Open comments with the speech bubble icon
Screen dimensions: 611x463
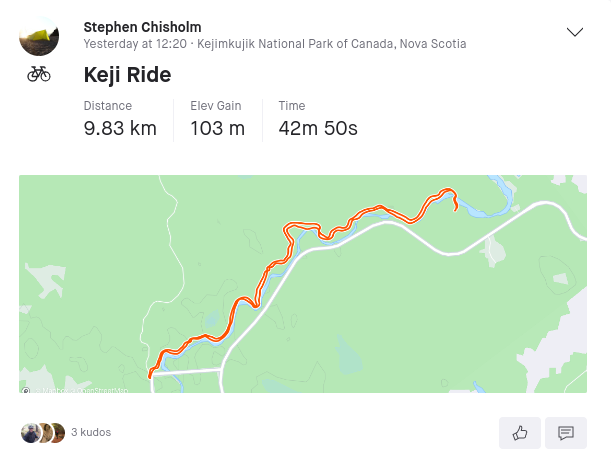[565, 433]
